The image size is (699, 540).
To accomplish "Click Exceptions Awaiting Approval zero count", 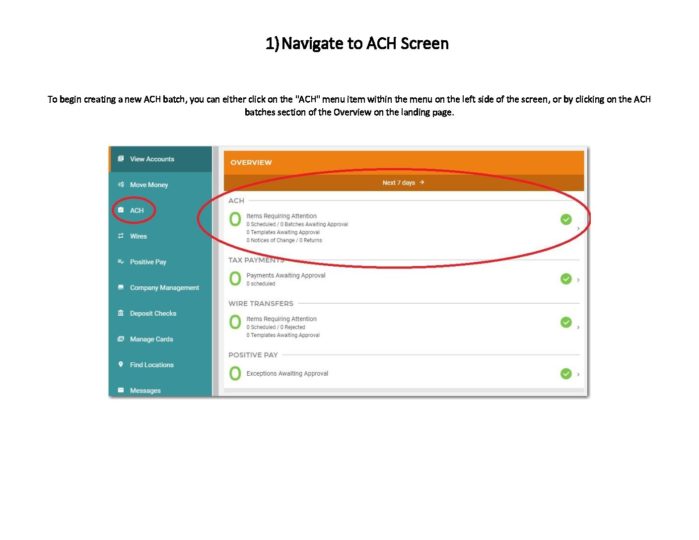I will [x=235, y=373].
